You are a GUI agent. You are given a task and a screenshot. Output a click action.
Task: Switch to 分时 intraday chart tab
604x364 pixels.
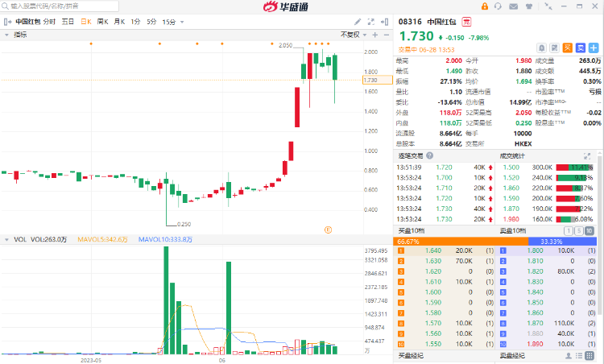(x=49, y=22)
